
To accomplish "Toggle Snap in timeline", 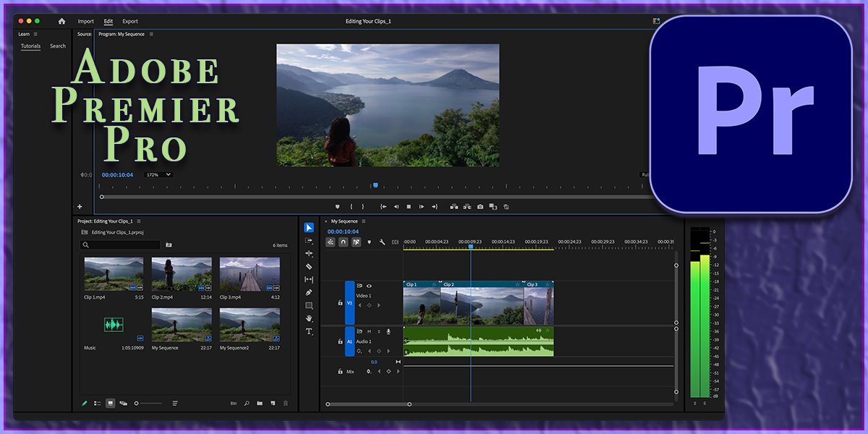I will click(x=344, y=242).
